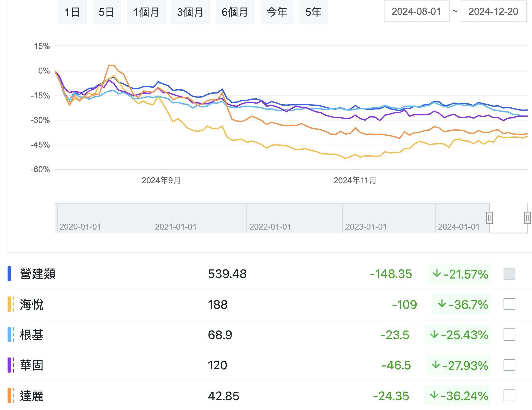Open the end date 2024-12-20 field
Screen dimensions: 532x410
point(493,12)
